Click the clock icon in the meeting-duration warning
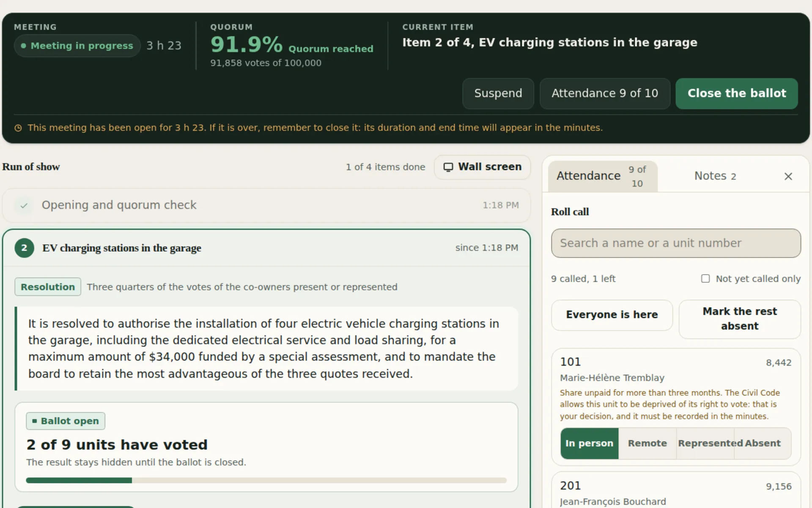The width and height of the screenshot is (812, 508). coord(18,128)
